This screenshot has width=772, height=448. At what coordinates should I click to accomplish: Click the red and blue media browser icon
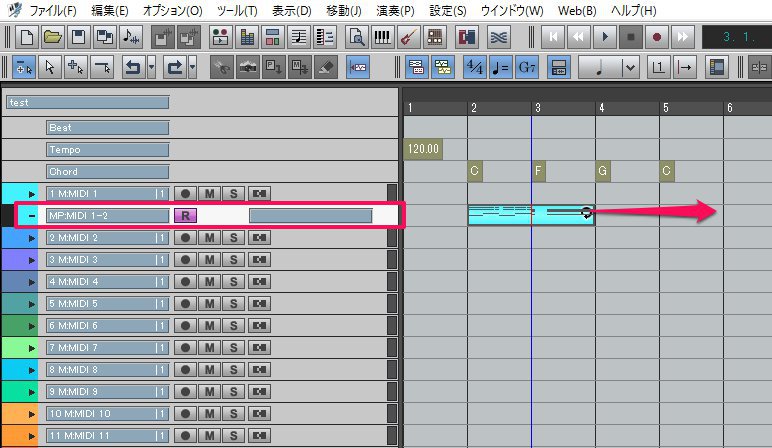pos(466,37)
